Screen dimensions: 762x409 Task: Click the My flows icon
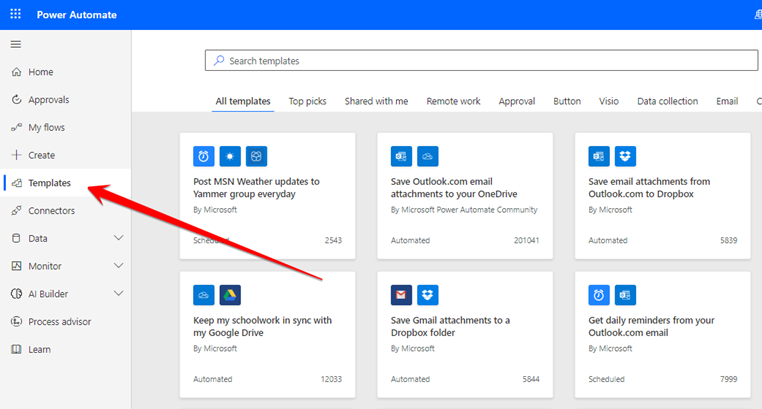[16, 127]
